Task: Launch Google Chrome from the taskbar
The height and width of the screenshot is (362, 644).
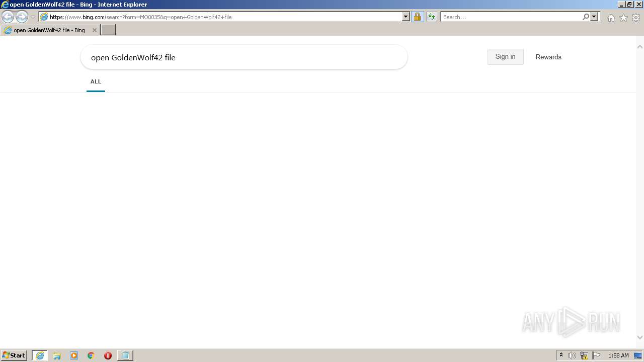Action: tap(91, 355)
